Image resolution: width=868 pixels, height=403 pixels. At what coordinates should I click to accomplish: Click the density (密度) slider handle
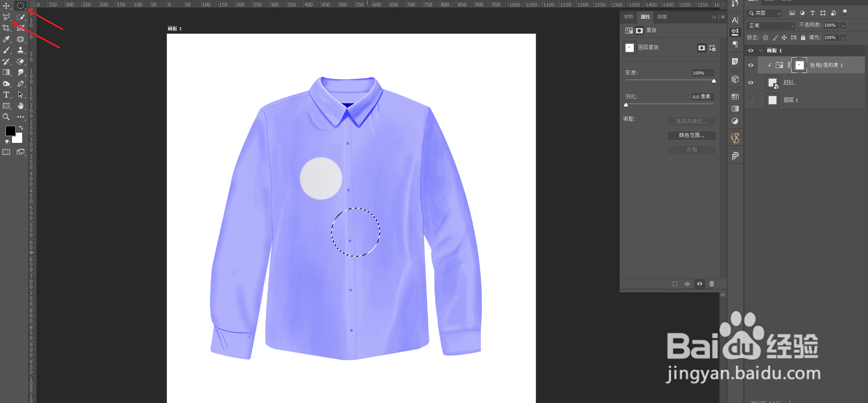click(714, 81)
